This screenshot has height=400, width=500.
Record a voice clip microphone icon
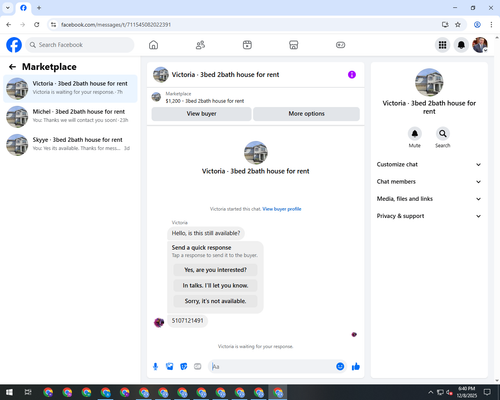(155, 367)
